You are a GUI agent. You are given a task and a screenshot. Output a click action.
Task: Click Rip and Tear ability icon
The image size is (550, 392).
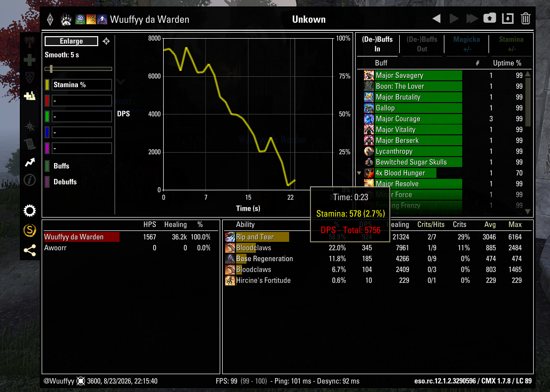point(230,237)
